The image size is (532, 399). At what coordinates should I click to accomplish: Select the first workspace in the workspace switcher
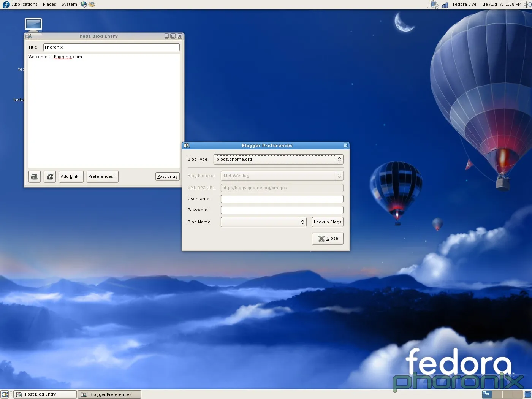point(487,394)
